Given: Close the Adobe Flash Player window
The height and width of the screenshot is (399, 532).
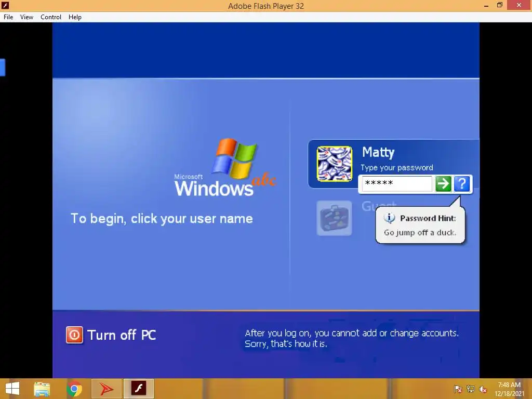Looking at the screenshot, I should pos(519,5).
